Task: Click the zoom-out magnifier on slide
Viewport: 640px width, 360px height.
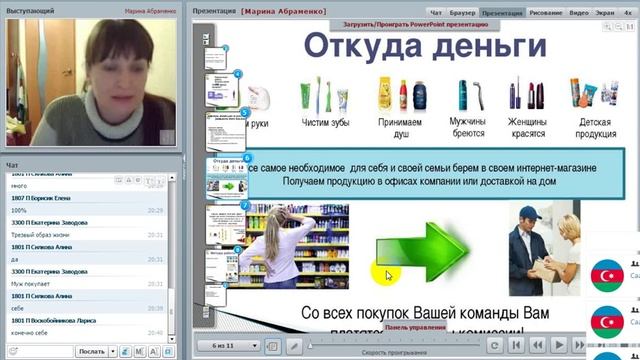Action: coord(619,27)
